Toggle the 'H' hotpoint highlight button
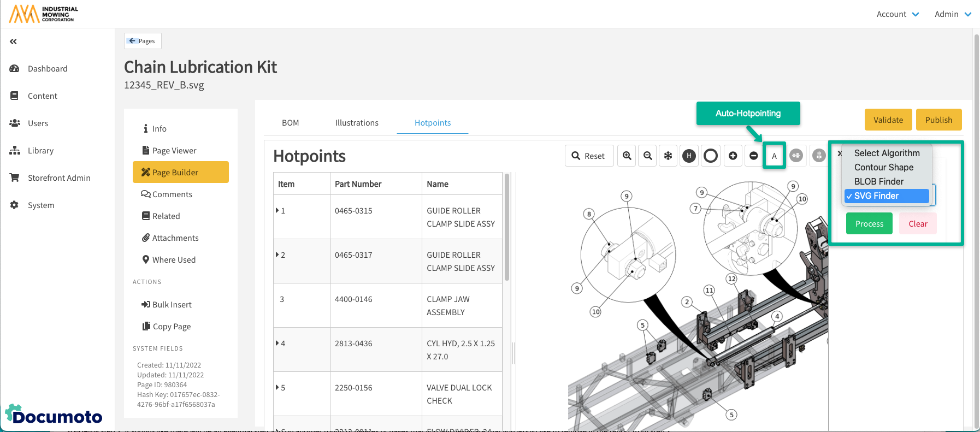The width and height of the screenshot is (980, 432). point(689,156)
